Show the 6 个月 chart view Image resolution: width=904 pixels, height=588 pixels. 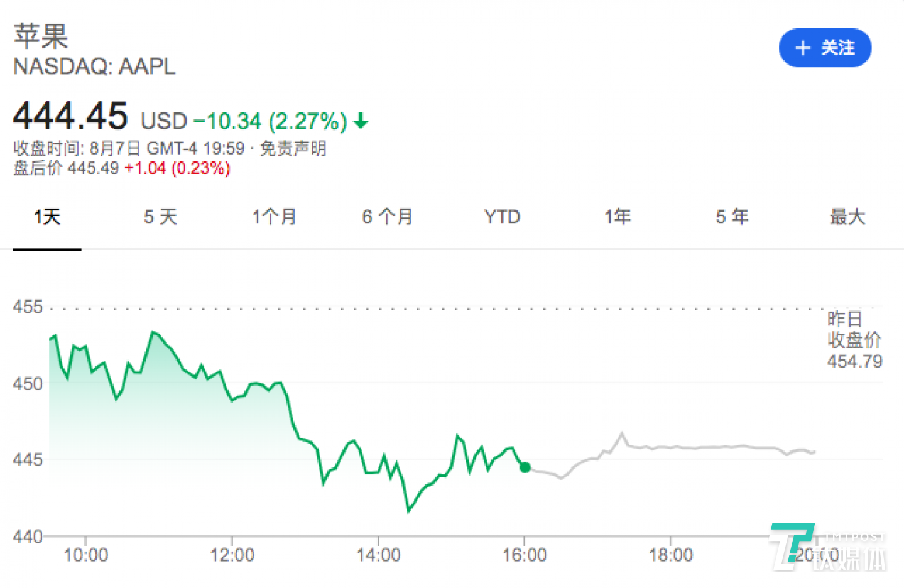tap(387, 217)
